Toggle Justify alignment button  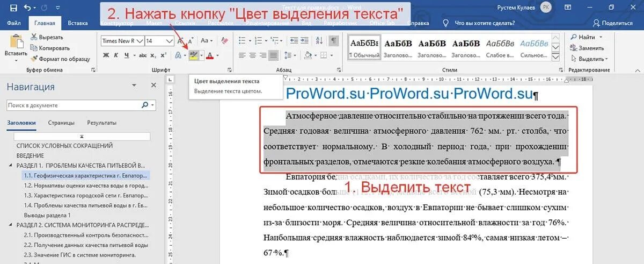[x=274, y=55]
